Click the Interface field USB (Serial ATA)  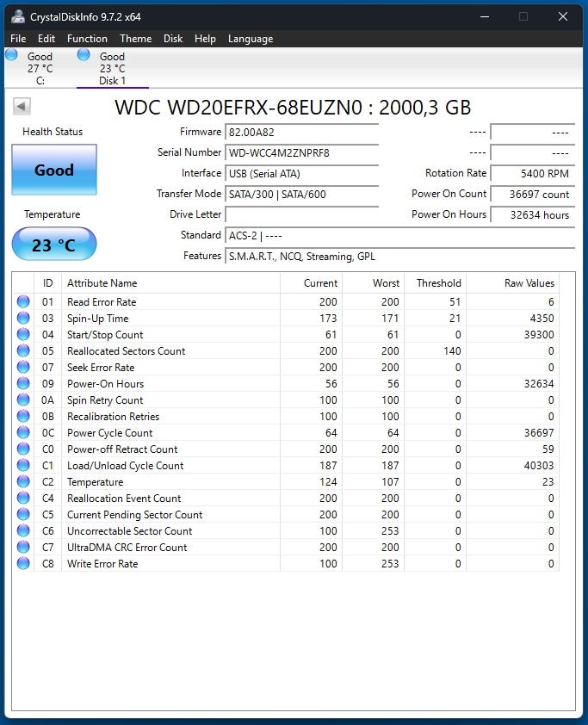301,174
